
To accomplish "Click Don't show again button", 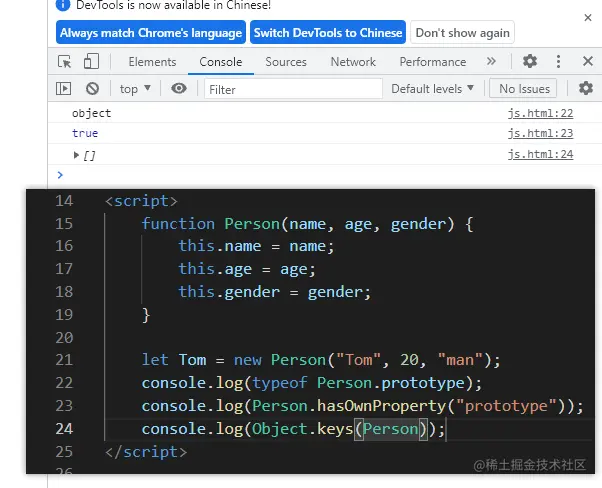I will point(463,33).
